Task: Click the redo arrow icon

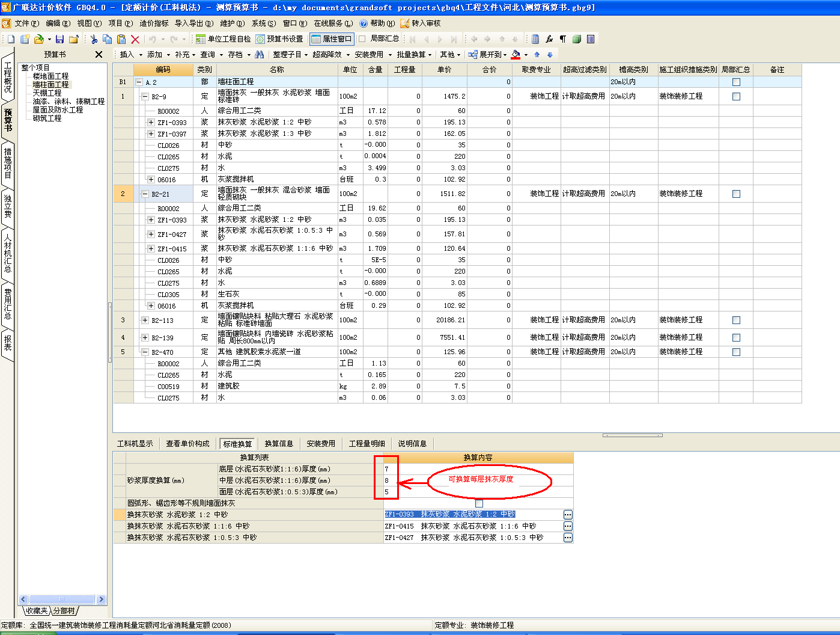Action: [x=174, y=39]
